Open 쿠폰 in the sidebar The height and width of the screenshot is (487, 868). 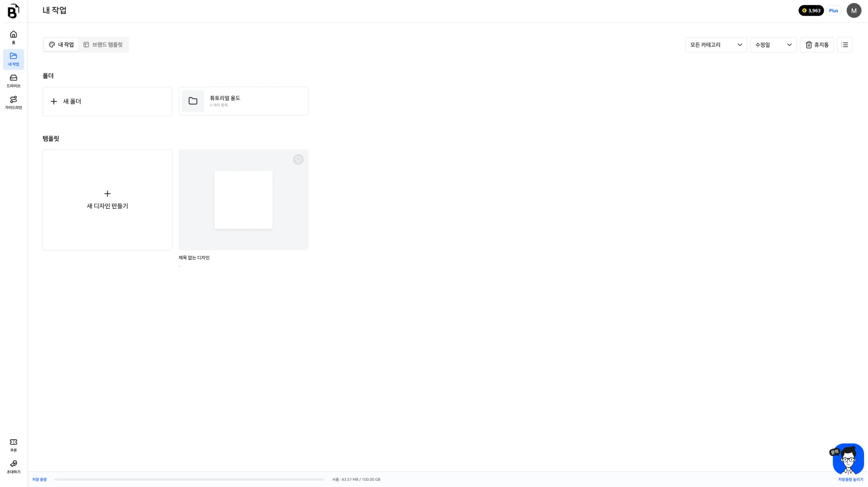(x=13, y=445)
